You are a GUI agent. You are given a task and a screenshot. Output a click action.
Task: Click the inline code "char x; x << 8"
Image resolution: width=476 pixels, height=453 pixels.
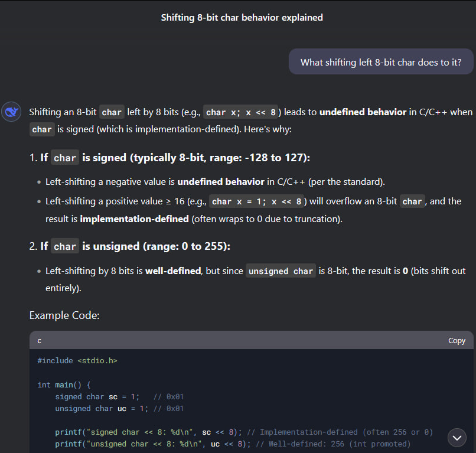point(241,112)
